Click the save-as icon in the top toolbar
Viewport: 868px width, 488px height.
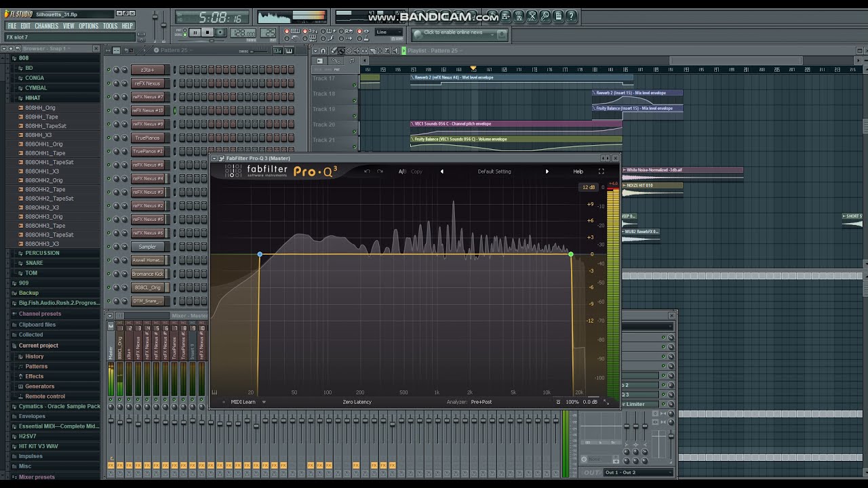click(x=505, y=16)
